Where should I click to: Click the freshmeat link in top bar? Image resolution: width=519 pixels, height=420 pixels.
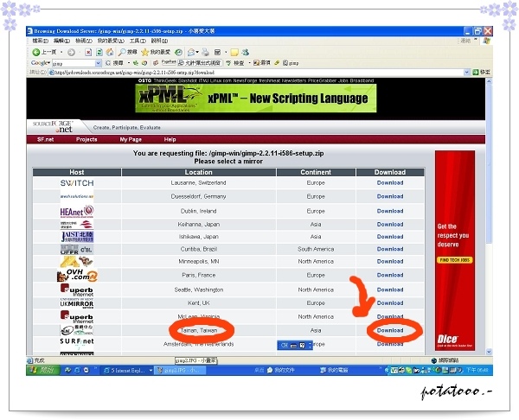269,80
